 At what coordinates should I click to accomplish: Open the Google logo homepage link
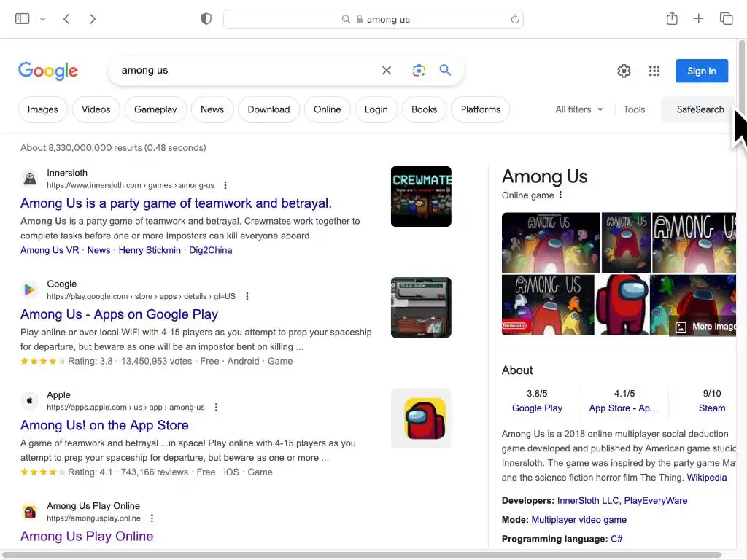point(47,71)
